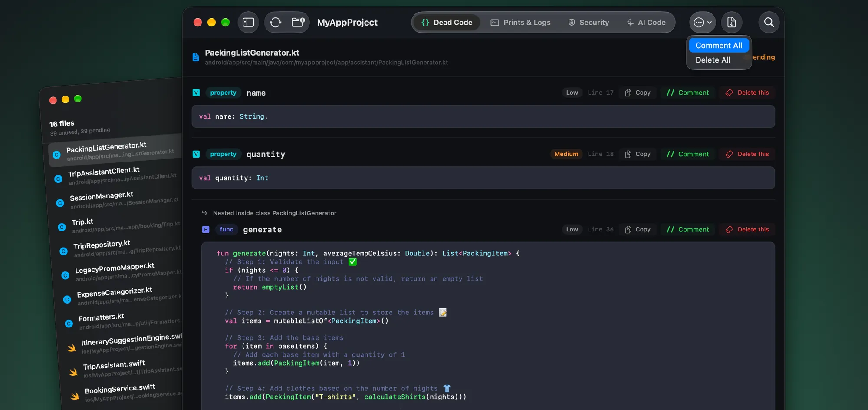Click the Line 17 label
The width and height of the screenshot is (868, 410).
click(601, 93)
